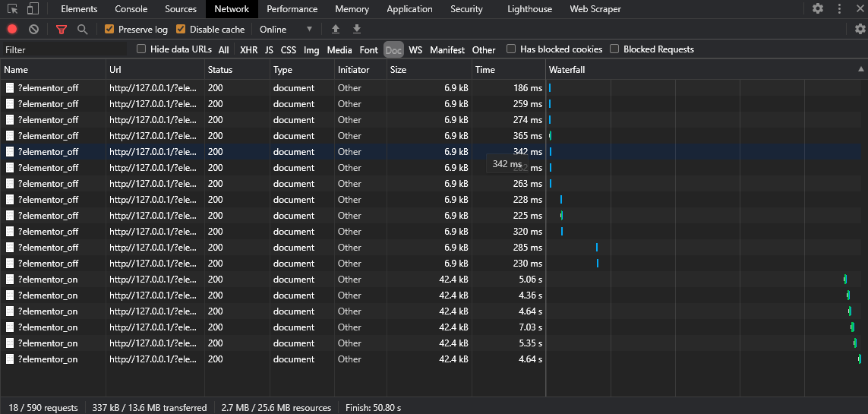Image resolution: width=868 pixels, height=414 pixels.
Task: Open the Web Scraper tab
Action: 595,9
